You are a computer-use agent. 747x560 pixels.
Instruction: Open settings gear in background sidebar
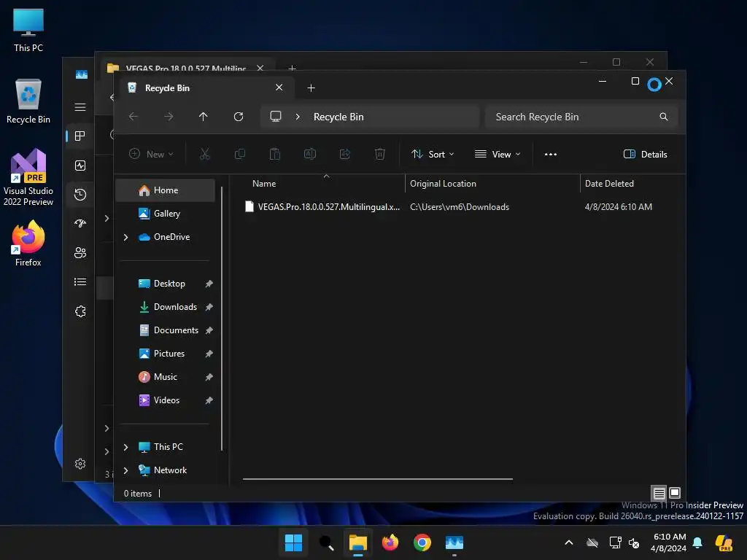coord(80,464)
